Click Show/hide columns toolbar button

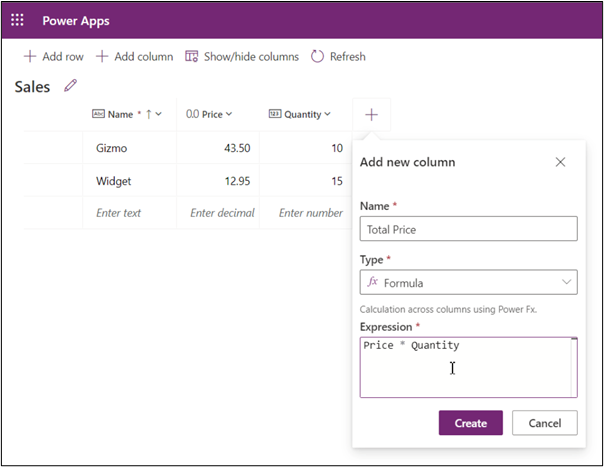(242, 57)
